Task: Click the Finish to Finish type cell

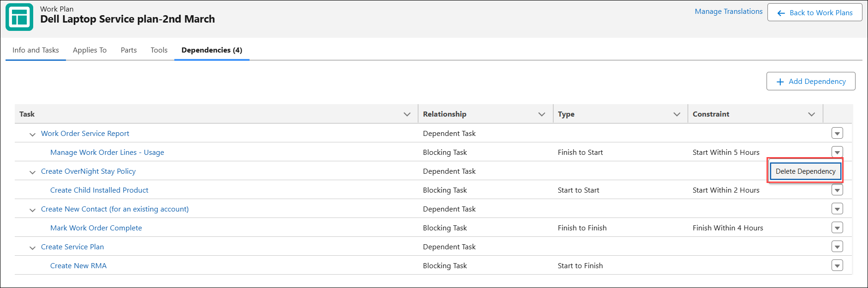Action: pyautogui.click(x=582, y=228)
